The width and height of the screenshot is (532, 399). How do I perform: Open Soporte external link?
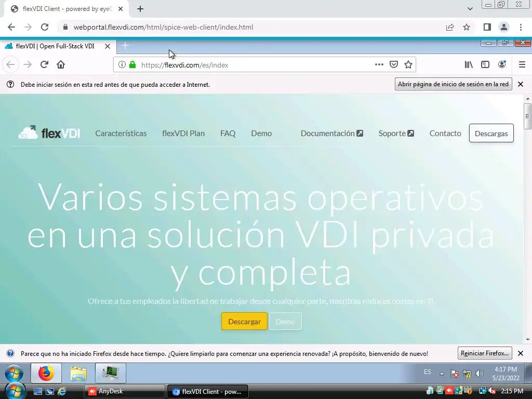[396, 134]
